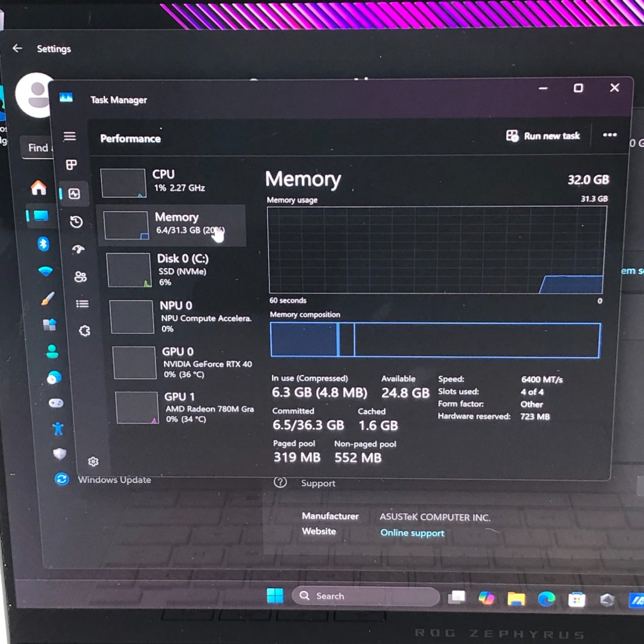Open Task Manager settings gear
Image resolution: width=644 pixels, height=644 pixels.
[93, 462]
